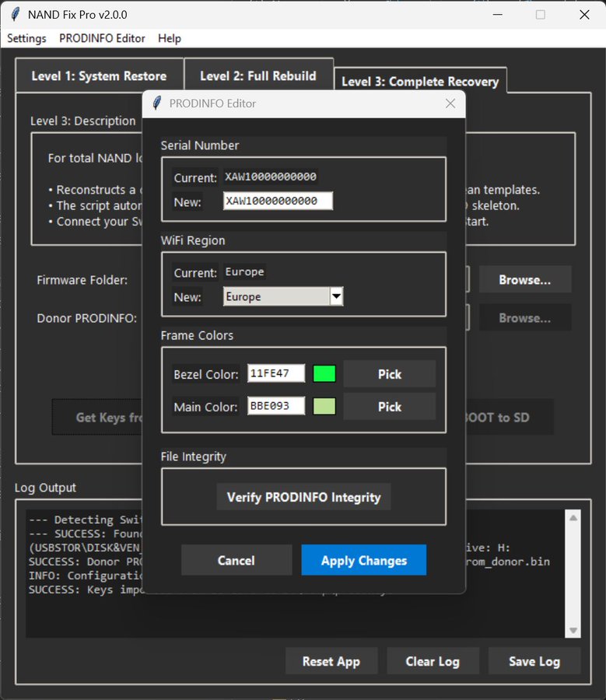Pick a new Main Color
The width and height of the screenshot is (606, 700).
tap(389, 406)
